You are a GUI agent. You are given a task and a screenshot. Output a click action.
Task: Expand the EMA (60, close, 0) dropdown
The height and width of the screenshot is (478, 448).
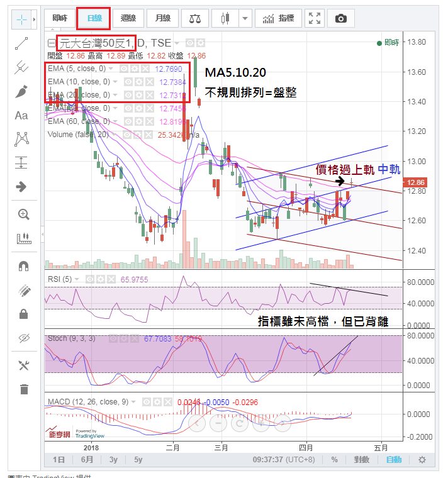[x=115, y=121]
